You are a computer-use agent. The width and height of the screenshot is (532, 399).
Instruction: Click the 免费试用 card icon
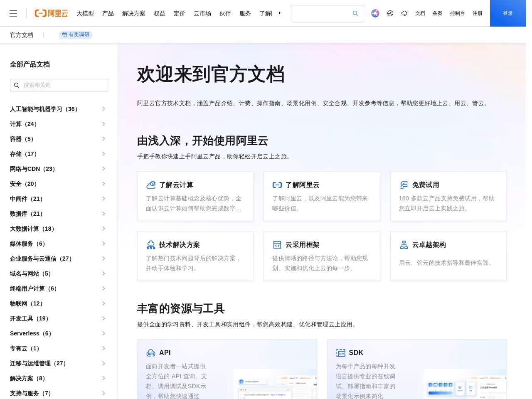[x=404, y=185]
